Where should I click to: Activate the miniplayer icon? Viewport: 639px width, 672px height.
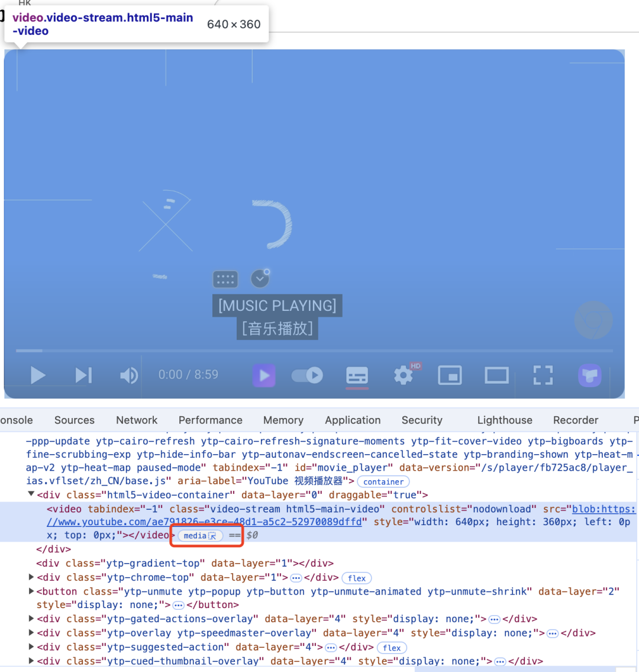click(450, 375)
